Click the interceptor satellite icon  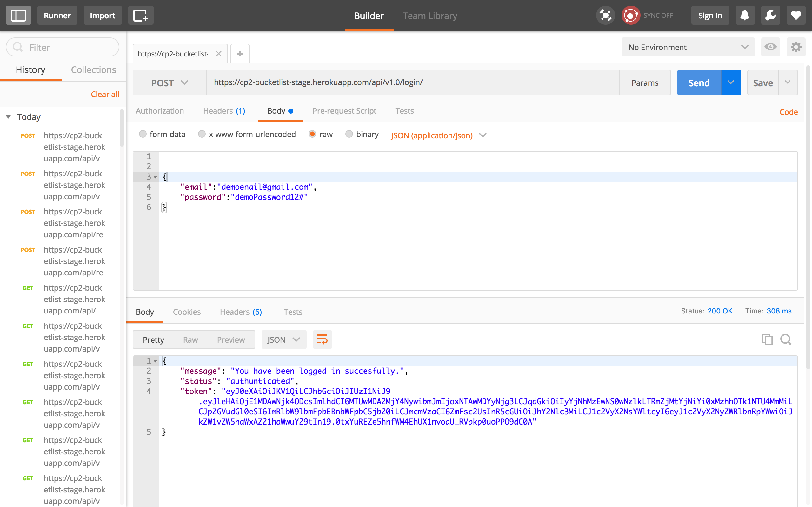click(605, 16)
